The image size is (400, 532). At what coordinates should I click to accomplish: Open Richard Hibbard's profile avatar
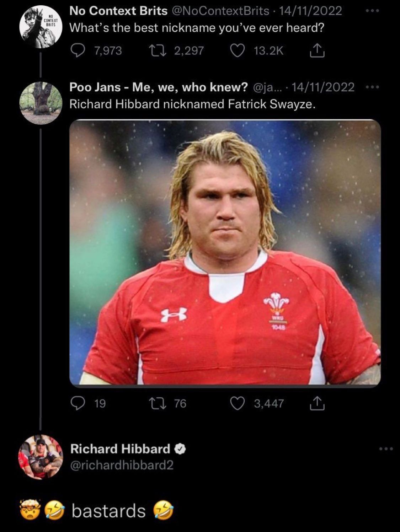pyautogui.click(x=41, y=456)
